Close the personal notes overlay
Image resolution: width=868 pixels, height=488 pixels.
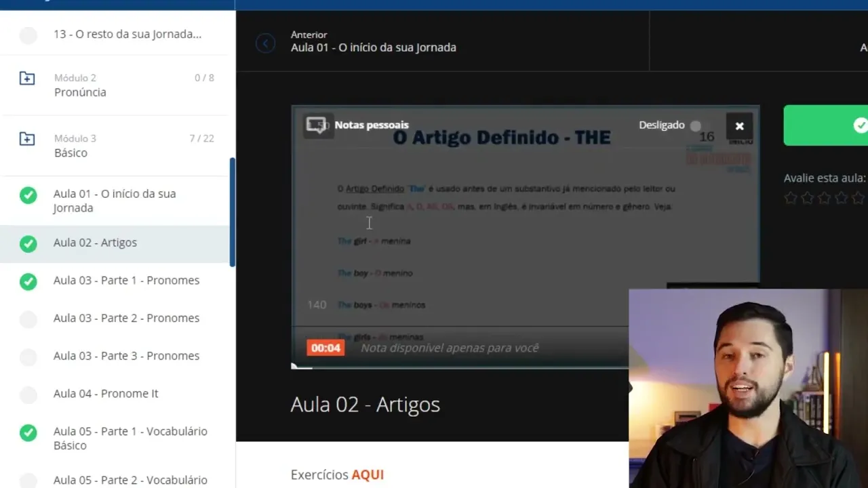click(x=739, y=126)
